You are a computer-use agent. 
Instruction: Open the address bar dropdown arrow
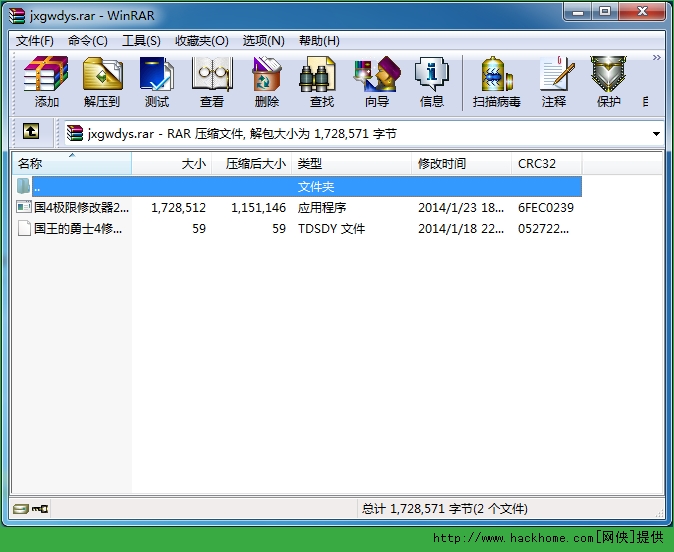point(656,134)
